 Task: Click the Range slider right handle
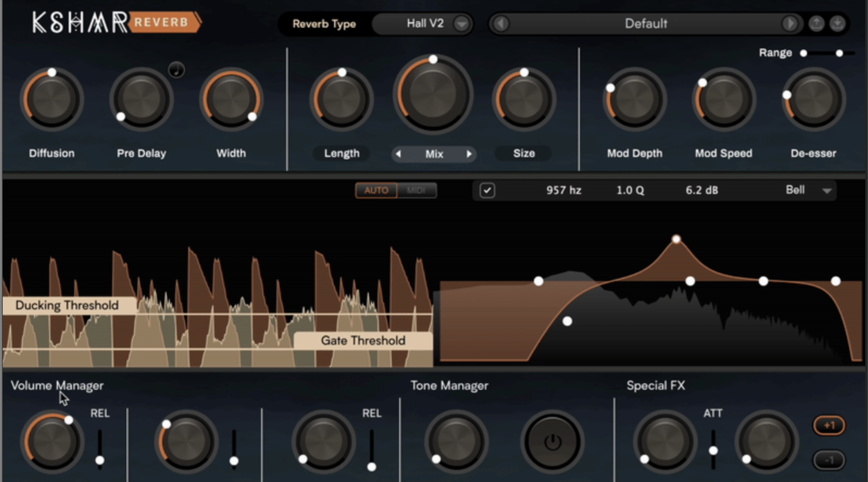(x=839, y=53)
